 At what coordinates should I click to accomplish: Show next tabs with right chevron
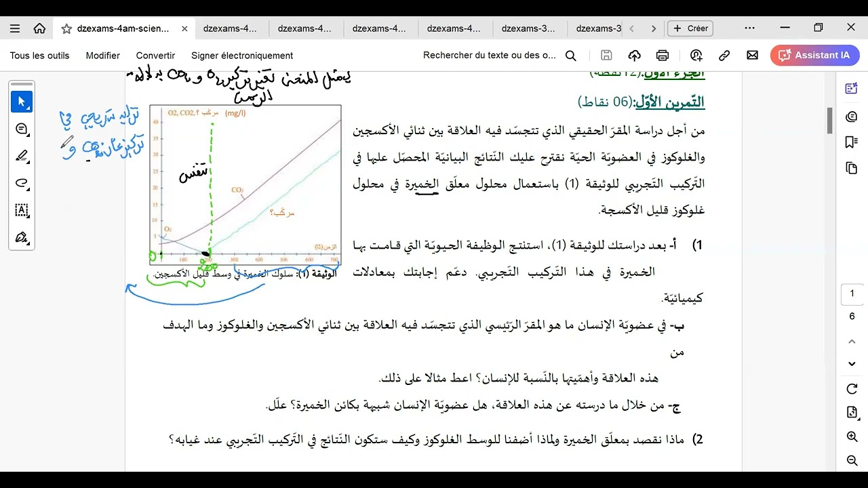point(654,28)
